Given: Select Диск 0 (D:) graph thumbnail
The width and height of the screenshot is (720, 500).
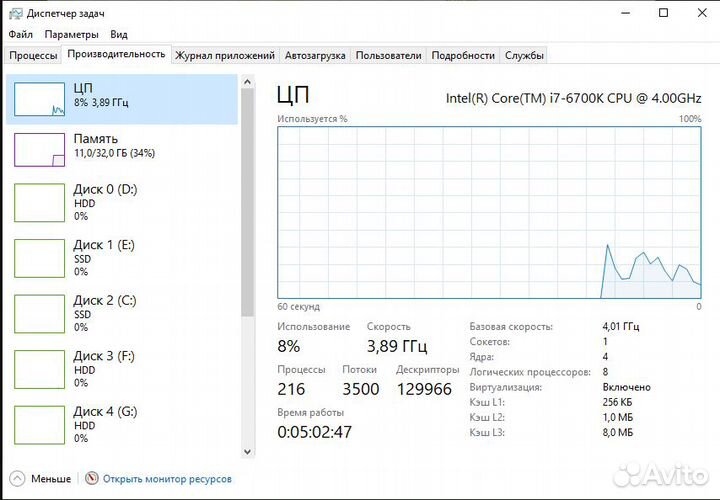Looking at the screenshot, I should (39, 202).
